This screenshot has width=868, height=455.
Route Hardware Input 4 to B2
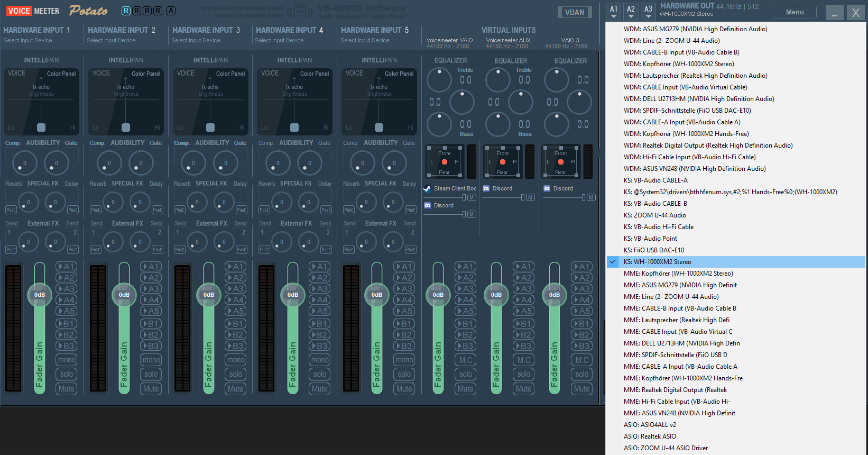tap(320, 335)
